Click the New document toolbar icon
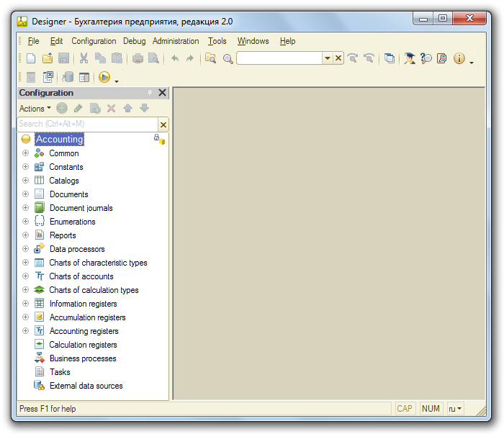The height and width of the screenshot is (434, 504). (31, 58)
